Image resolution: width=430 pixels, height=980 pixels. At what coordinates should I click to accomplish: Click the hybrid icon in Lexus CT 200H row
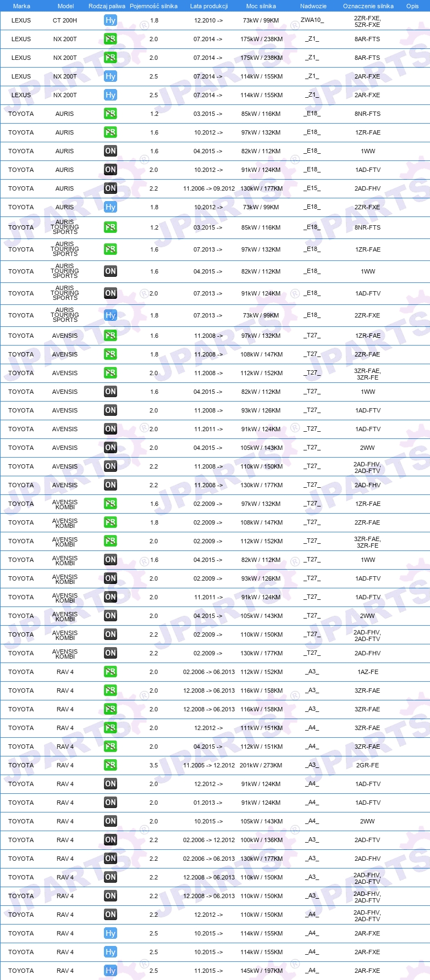click(111, 20)
